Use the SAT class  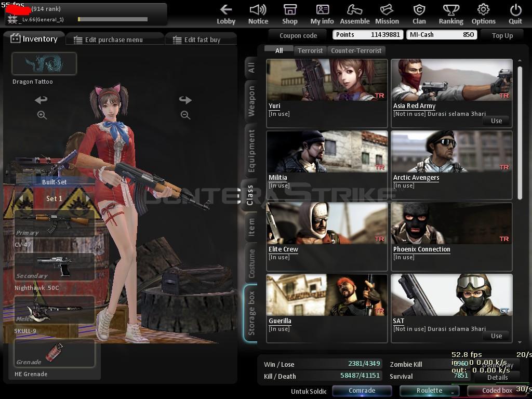point(496,336)
